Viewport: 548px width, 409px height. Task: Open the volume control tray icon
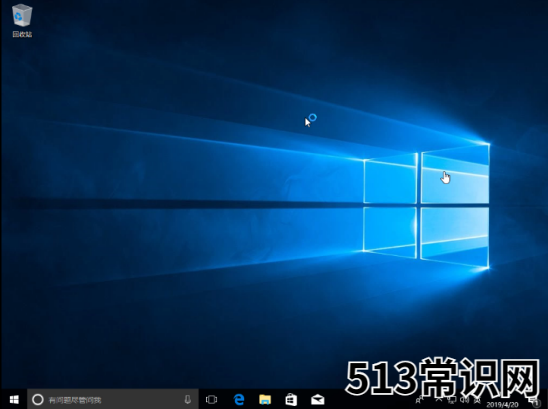(x=465, y=400)
